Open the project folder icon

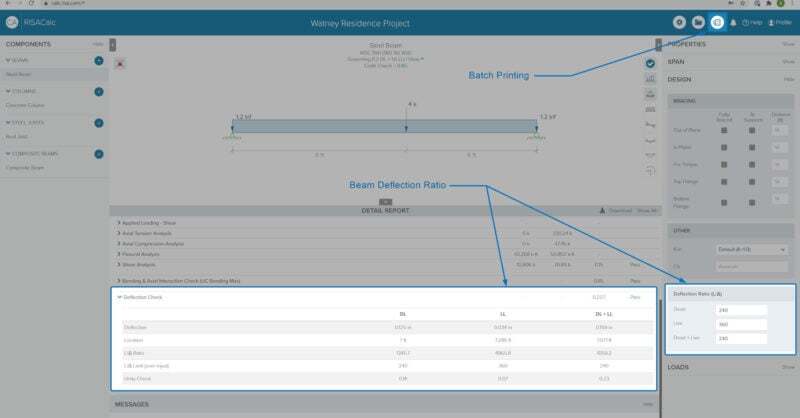coord(698,21)
